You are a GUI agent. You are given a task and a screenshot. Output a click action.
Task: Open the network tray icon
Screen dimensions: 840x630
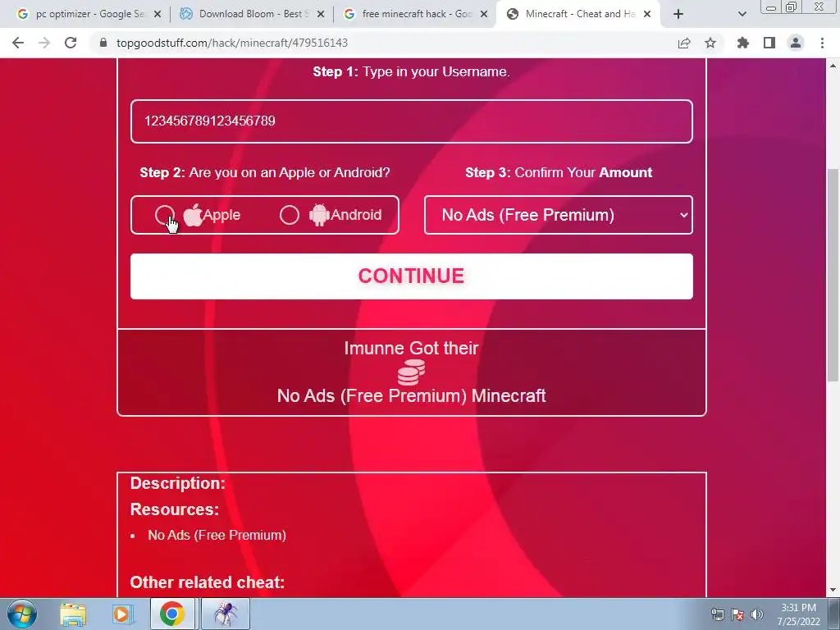717,614
